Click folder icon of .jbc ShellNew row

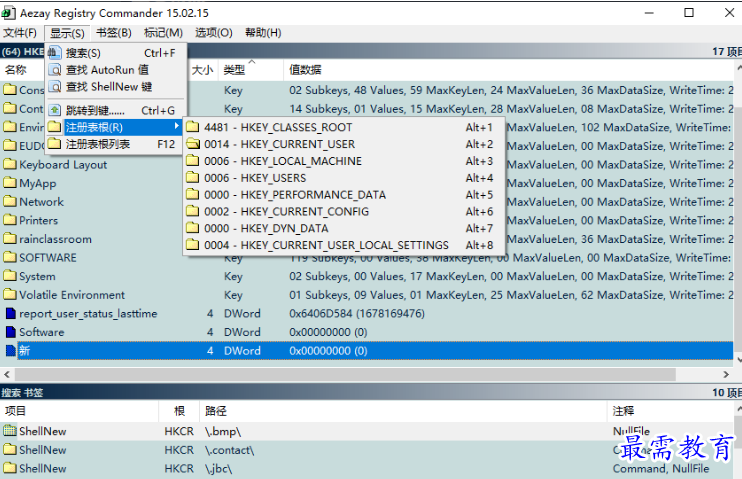pos(10,468)
